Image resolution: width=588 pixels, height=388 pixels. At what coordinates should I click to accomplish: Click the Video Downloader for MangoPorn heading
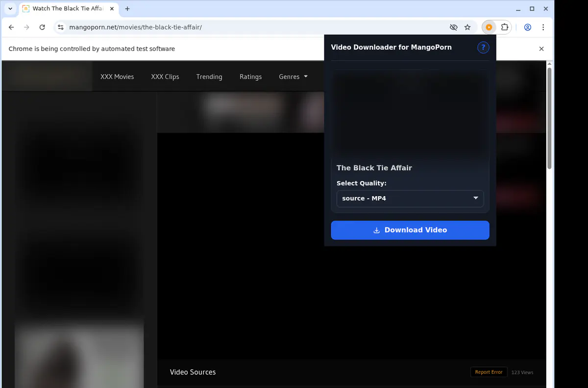(391, 47)
